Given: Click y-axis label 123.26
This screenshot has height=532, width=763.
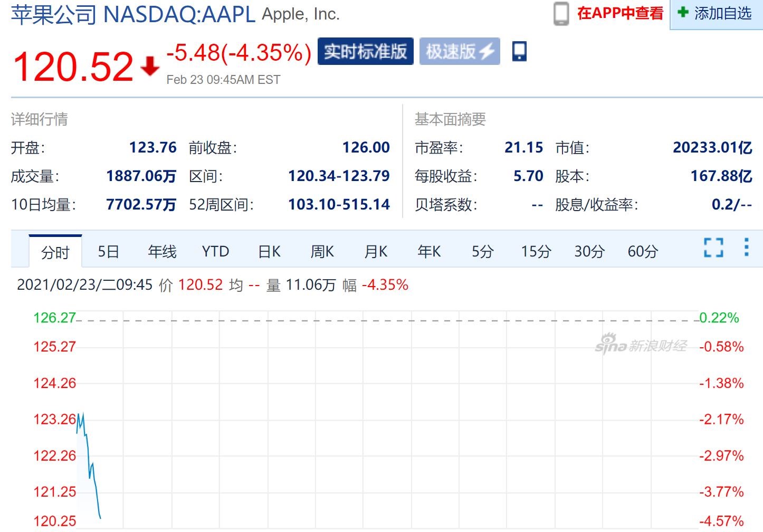Looking at the screenshot, I should [55, 420].
